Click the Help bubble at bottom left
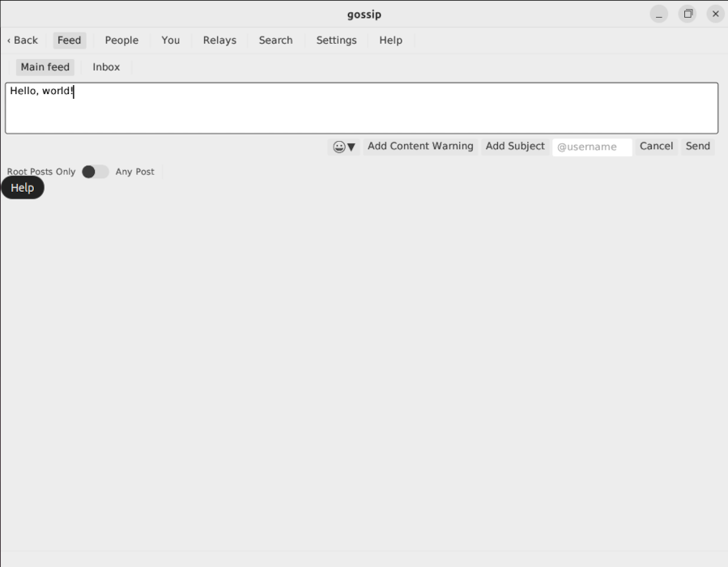The image size is (728, 567). click(23, 187)
